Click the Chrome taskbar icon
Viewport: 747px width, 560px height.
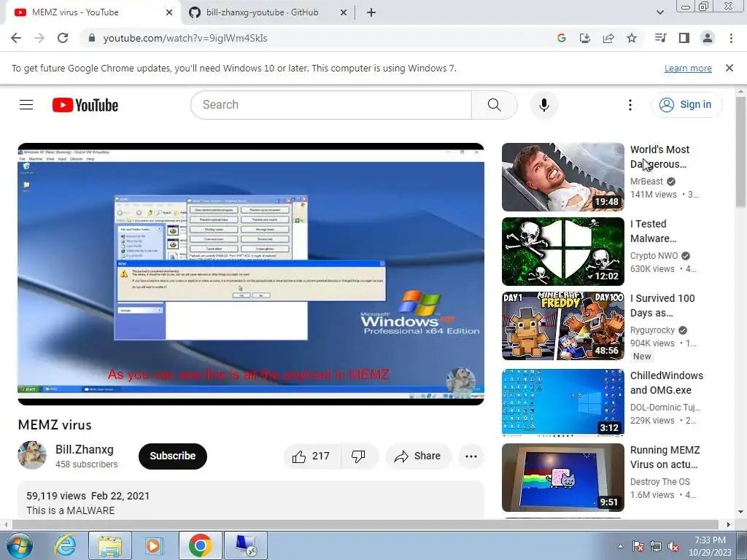(200, 545)
